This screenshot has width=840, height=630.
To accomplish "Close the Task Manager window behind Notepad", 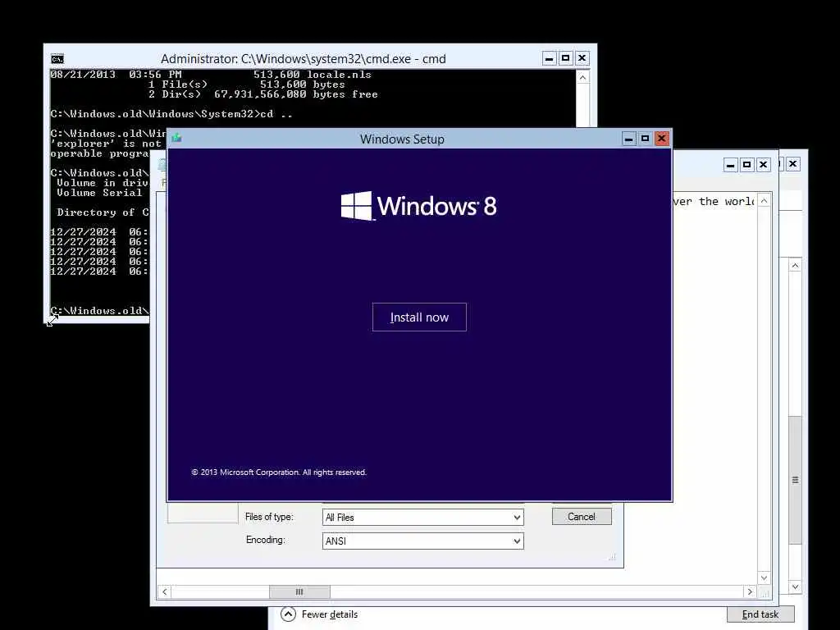I will [793, 164].
